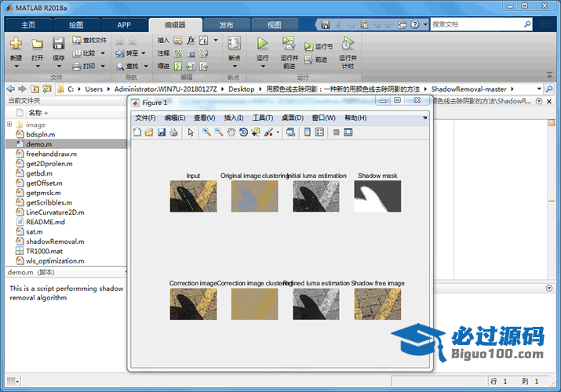Expand the 保存 dropdown arrow
This screenshot has height=392, width=561.
coord(59,67)
